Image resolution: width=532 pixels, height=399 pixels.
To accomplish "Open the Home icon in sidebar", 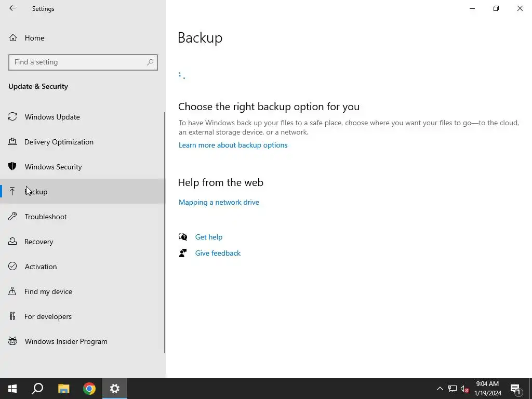I will [13, 37].
